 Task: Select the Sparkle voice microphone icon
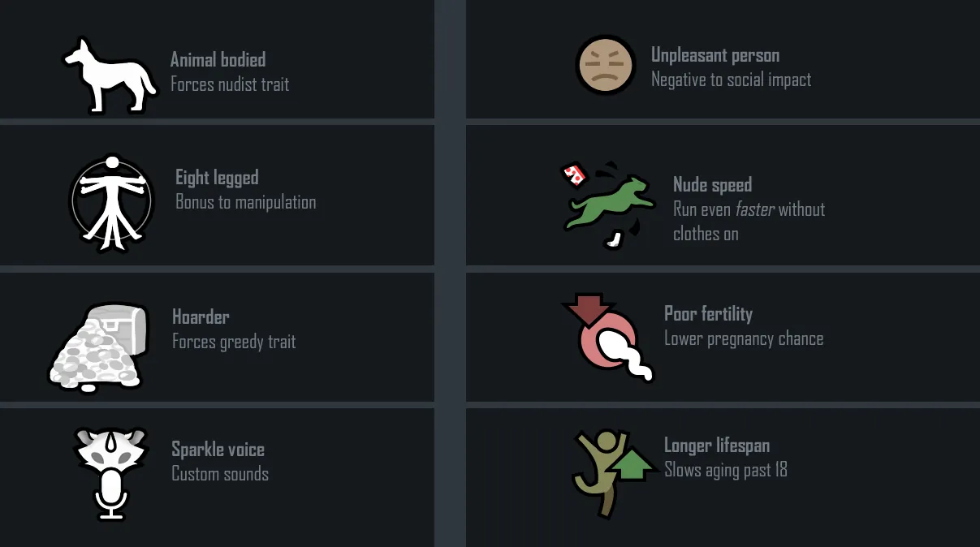(110, 472)
